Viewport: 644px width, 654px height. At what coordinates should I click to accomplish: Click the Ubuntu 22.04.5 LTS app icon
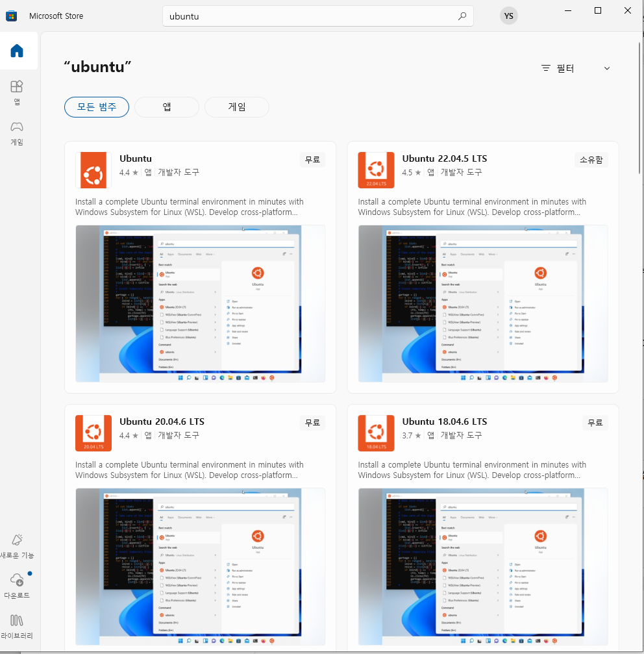point(376,170)
